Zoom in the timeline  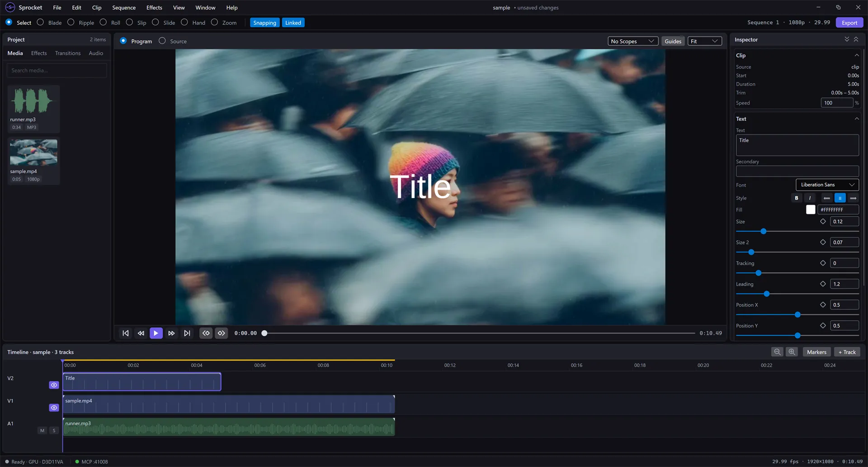792,352
